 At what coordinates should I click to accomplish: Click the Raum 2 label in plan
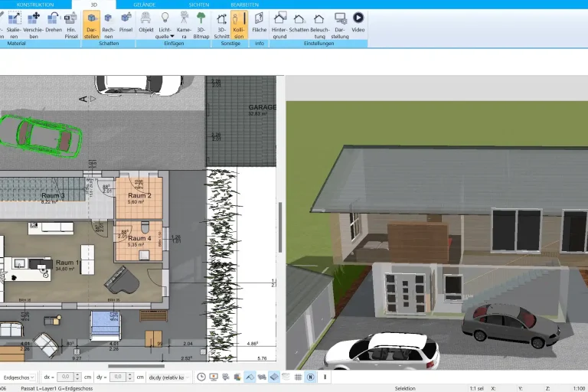[x=139, y=195]
